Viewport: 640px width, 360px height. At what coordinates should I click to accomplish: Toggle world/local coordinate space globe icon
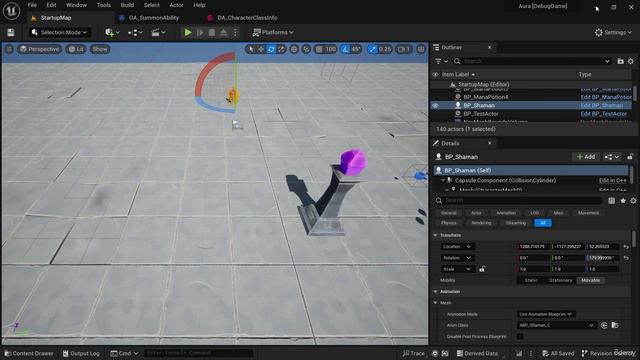(294, 49)
